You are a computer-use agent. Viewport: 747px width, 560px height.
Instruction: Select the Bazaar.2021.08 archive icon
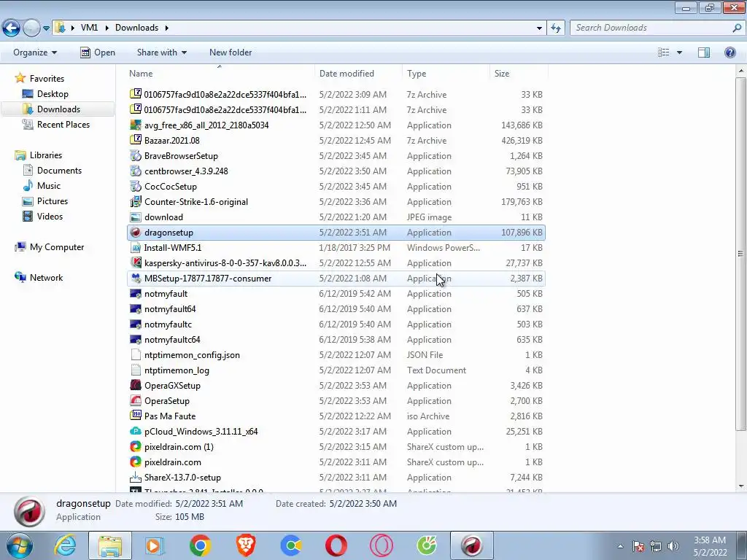136,140
